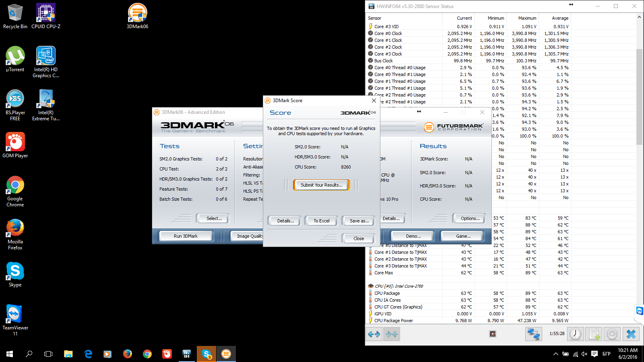Viewport: 644px width, 362px height.
Task: Click Save as button in score dialog
Action: [x=359, y=221]
